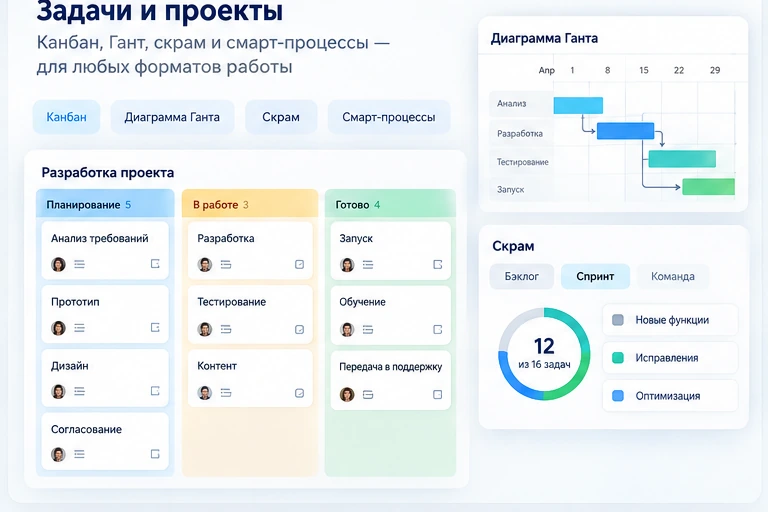This screenshot has height=512, width=768.
Task: Click avatar on Контент card
Action: click(205, 392)
